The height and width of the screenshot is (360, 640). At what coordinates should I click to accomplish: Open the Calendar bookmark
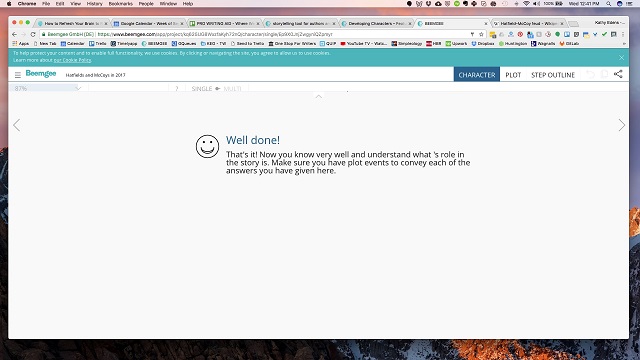[x=73, y=43]
